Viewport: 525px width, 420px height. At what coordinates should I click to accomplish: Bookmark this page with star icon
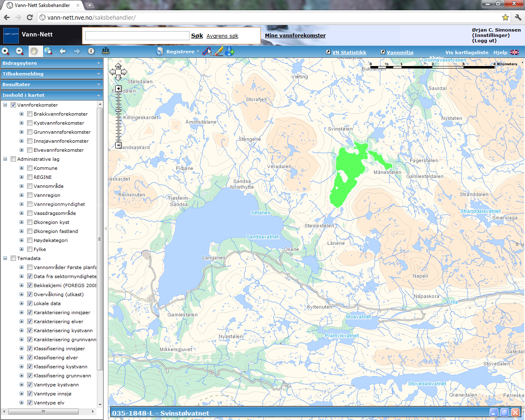pyautogui.click(x=505, y=17)
